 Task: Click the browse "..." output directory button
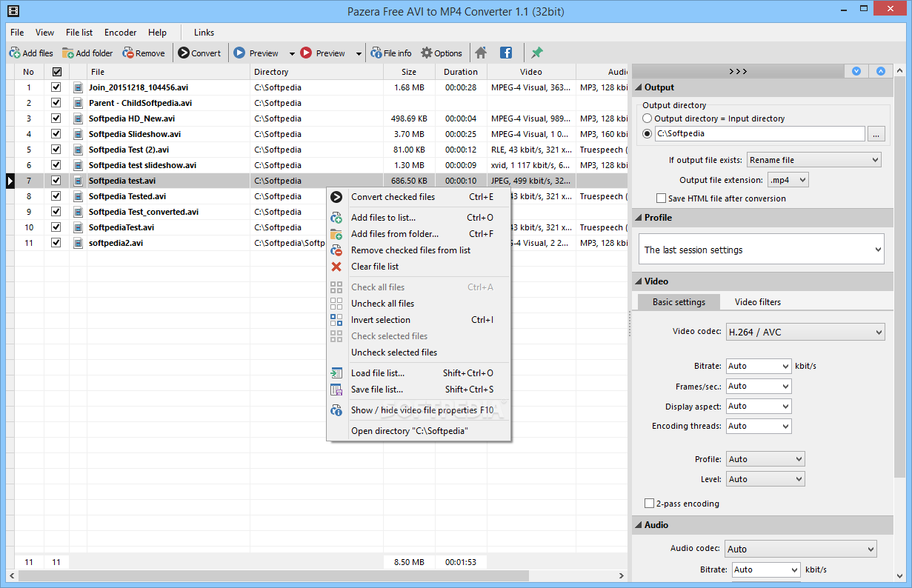coord(876,134)
